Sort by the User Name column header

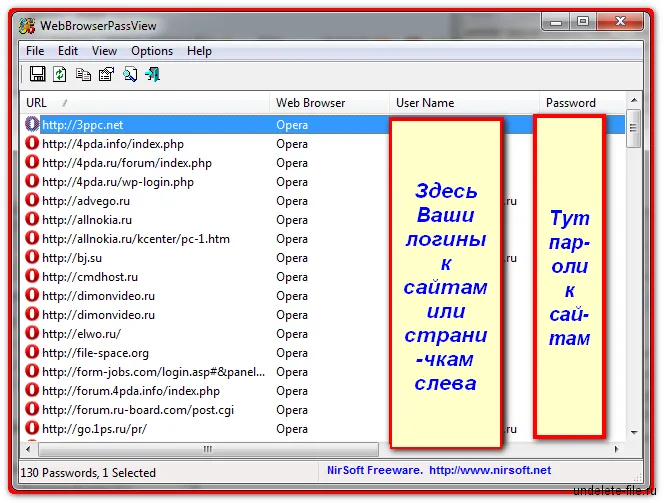tap(464, 103)
